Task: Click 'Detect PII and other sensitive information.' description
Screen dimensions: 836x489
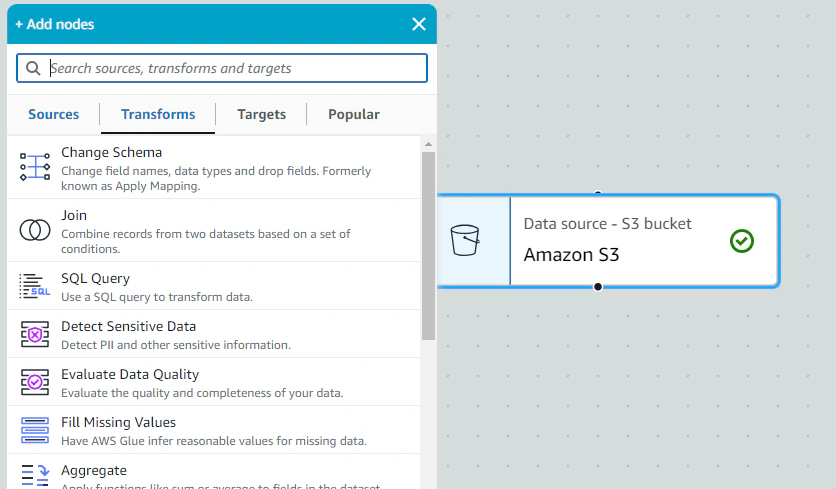Action: 176,345
